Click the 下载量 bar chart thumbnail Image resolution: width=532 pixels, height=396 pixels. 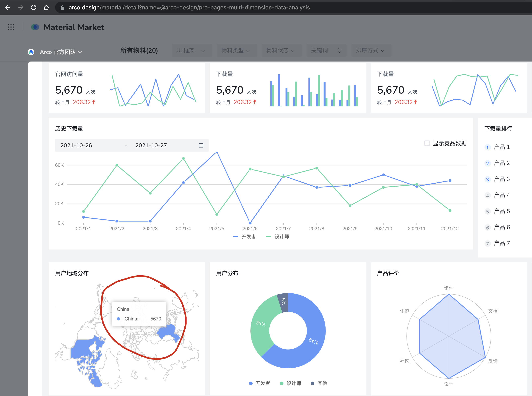[x=314, y=90]
